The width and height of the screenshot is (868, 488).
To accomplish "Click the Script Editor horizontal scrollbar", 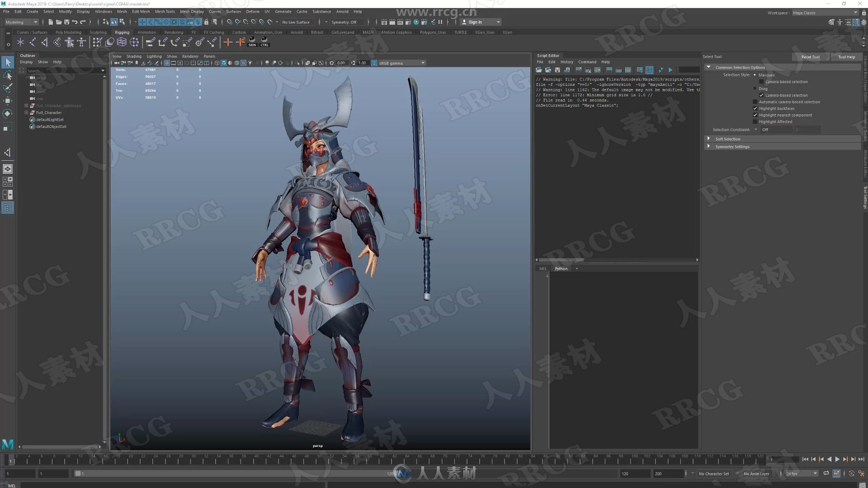I will coord(561,260).
